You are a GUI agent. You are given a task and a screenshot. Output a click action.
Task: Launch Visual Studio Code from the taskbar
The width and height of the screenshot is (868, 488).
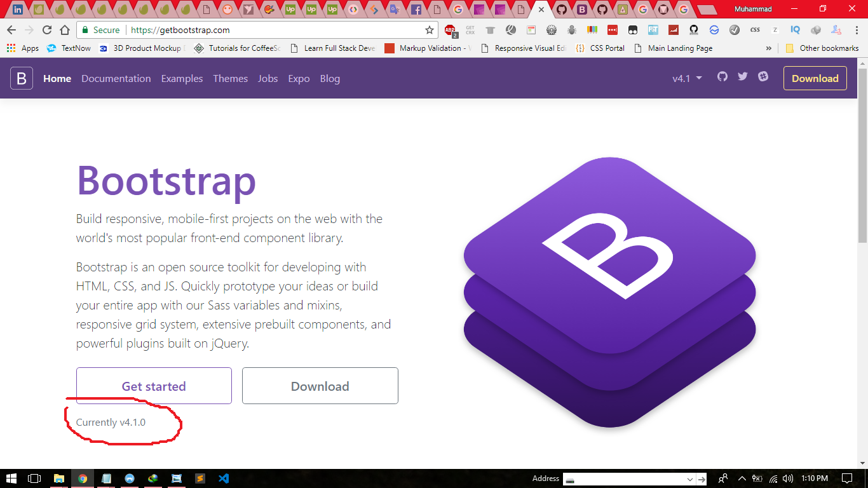(x=224, y=478)
